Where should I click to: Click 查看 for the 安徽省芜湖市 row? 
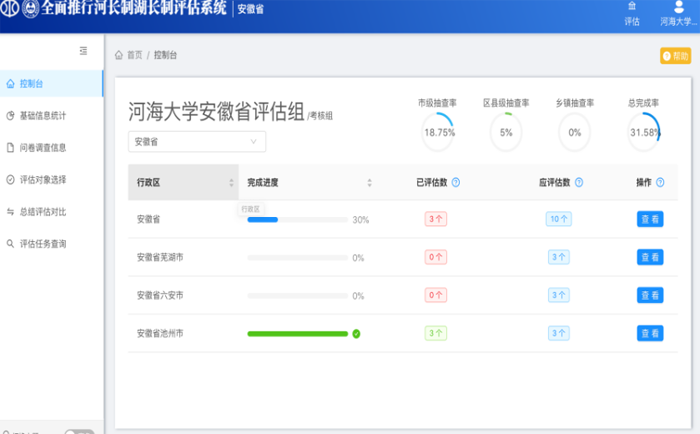pos(649,257)
